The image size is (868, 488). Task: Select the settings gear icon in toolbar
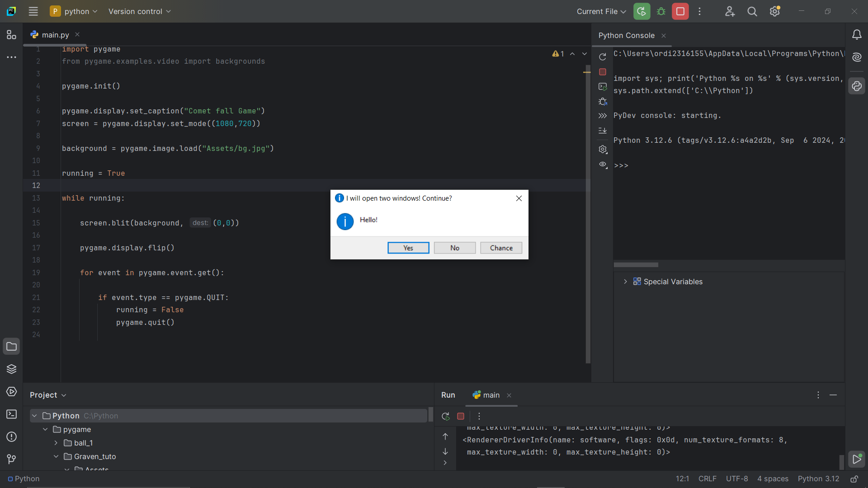point(774,11)
